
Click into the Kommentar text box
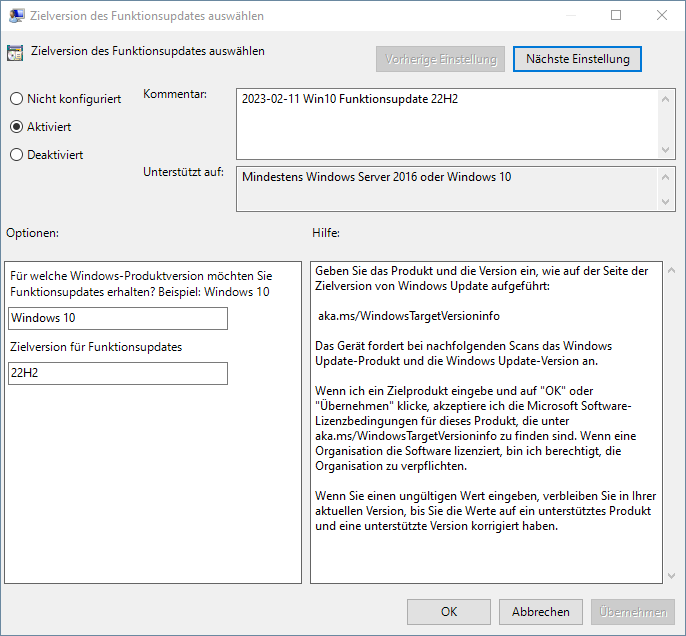pos(447,124)
